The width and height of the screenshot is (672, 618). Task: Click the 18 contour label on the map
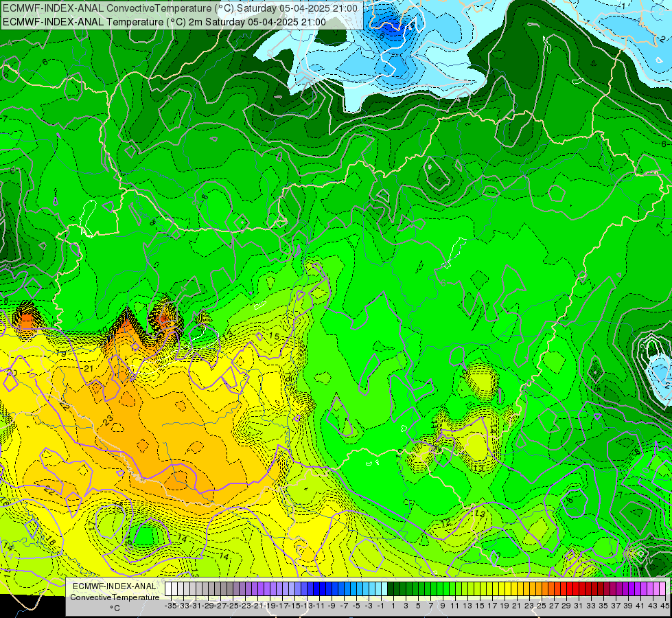pos(50,541)
